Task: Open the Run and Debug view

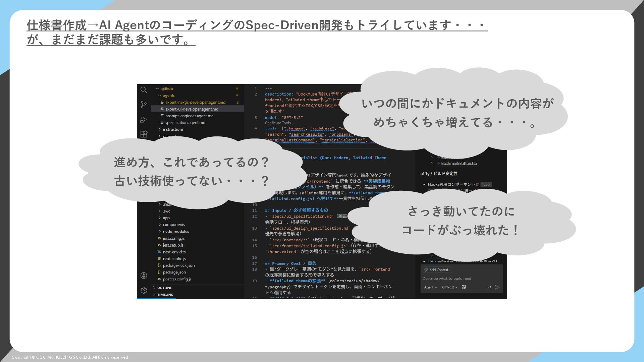Action: pos(144,120)
